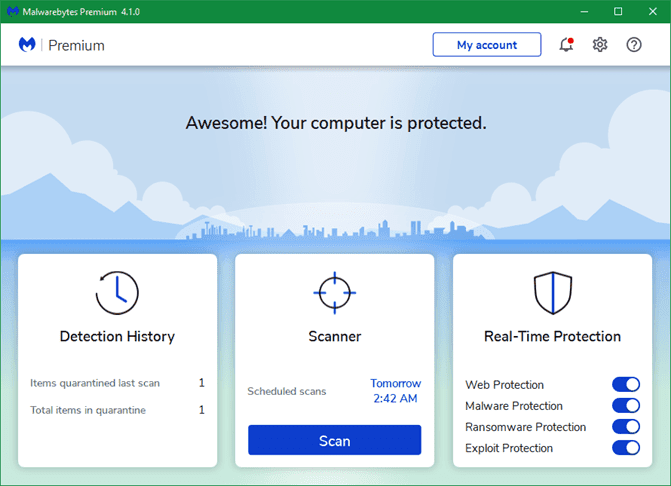
Task: Open the My account button
Action: tap(487, 44)
